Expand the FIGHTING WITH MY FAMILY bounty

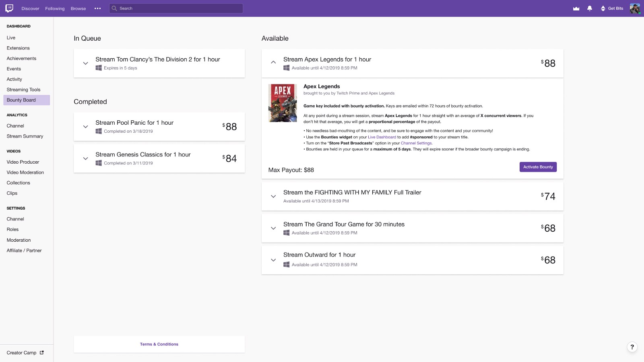pyautogui.click(x=273, y=196)
